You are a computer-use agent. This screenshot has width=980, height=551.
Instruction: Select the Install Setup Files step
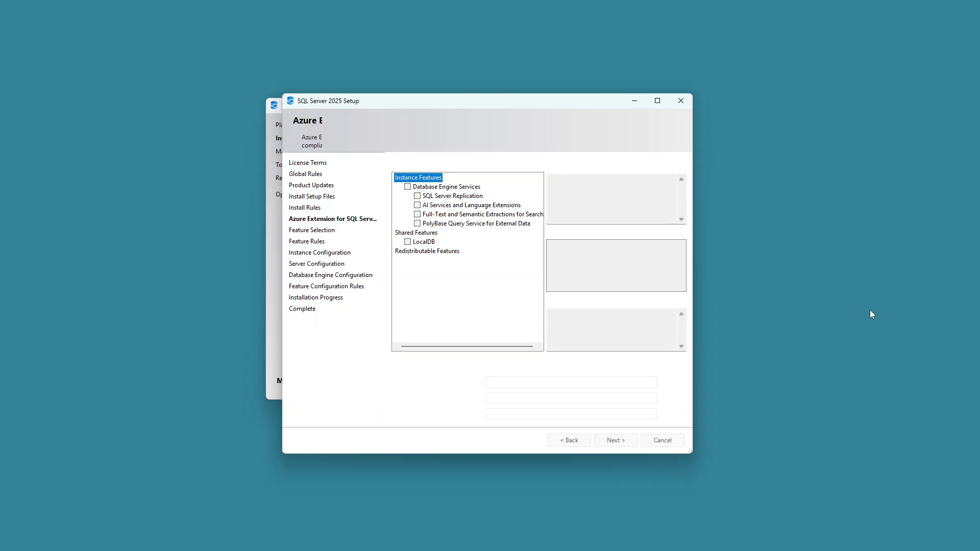point(312,196)
